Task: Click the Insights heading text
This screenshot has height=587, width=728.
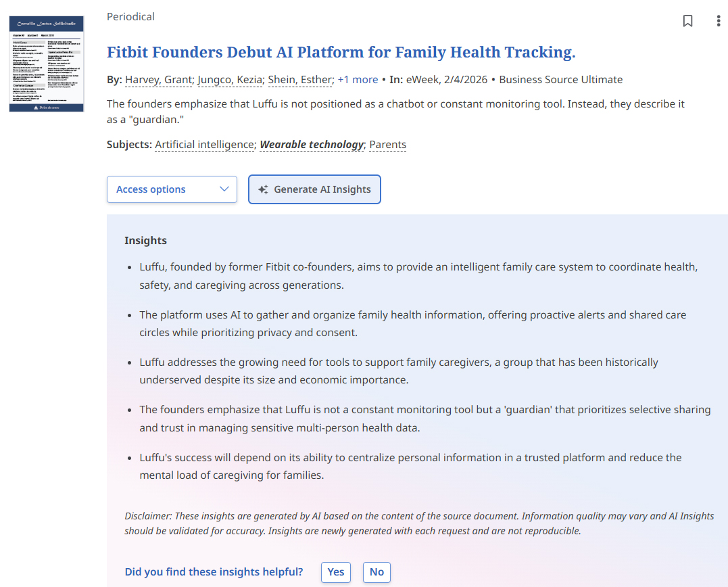Action: coord(145,241)
